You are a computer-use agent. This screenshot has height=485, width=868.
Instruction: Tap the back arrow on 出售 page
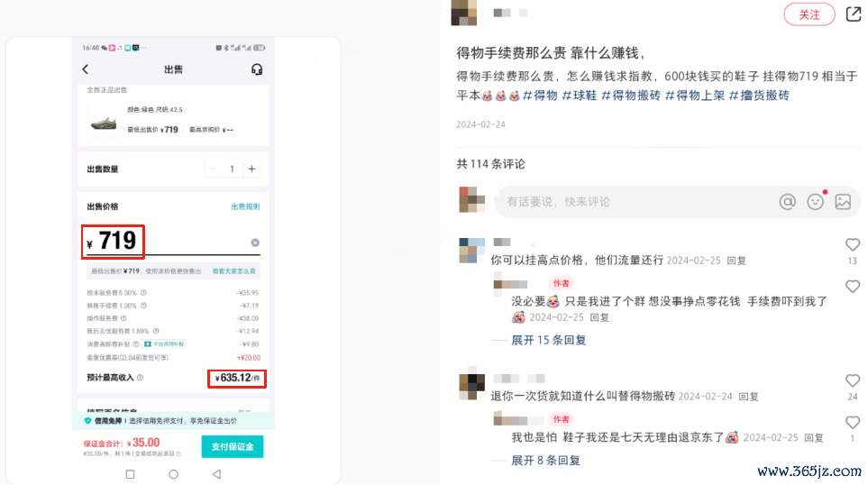tap(86, 69)
